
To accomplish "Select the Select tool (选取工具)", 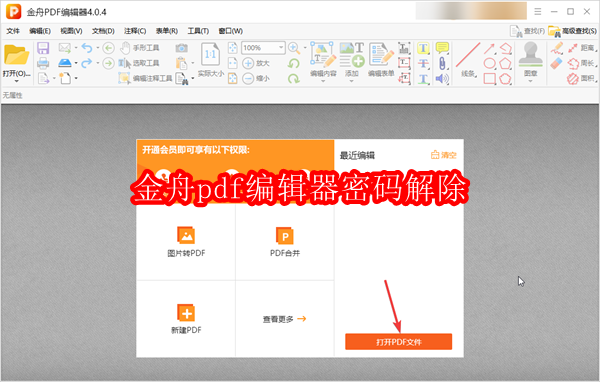I will point(139,63).
